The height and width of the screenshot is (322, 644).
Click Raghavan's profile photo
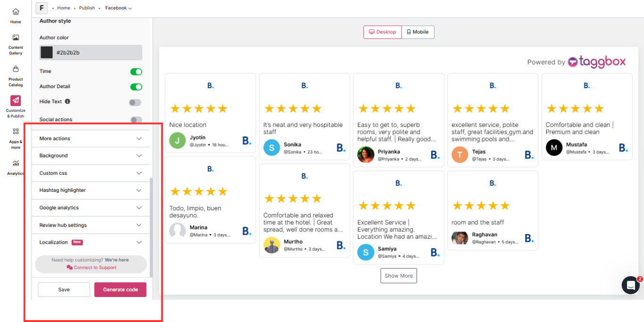[460, 238]
